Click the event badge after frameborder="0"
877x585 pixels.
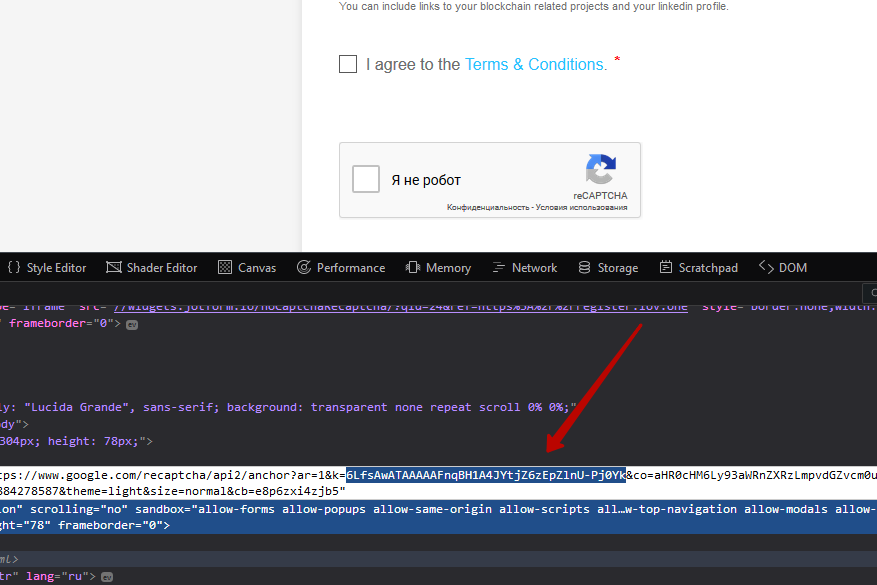[x=132, y=325]
